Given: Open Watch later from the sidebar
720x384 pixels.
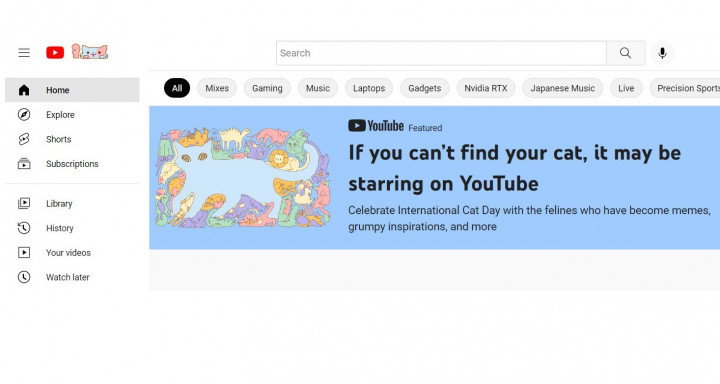Looking at the screenshot, I should [72, 277].
